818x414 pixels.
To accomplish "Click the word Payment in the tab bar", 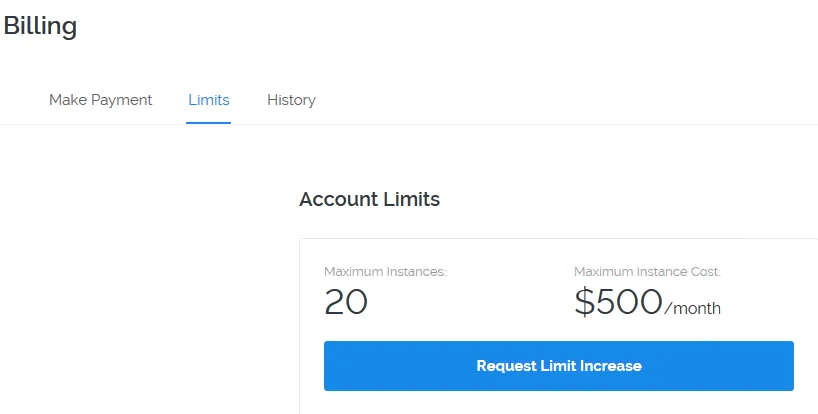I will point(122,100).
